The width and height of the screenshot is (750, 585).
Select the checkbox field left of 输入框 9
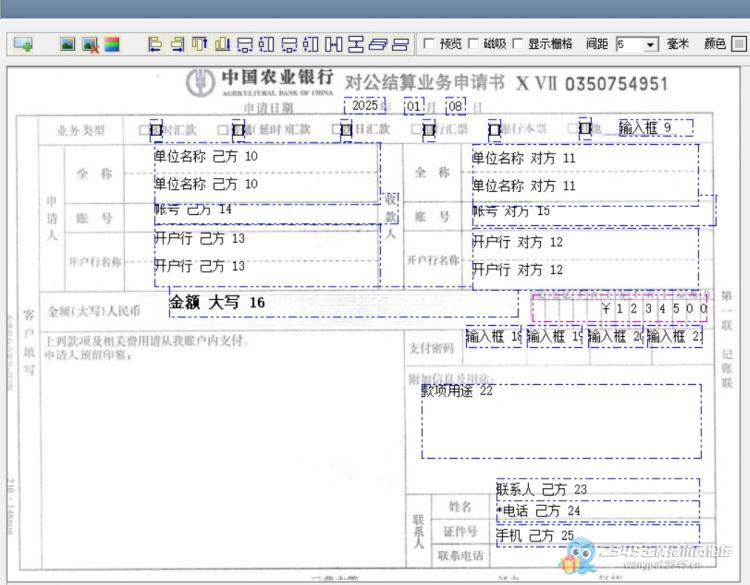[x=585, y=128]
